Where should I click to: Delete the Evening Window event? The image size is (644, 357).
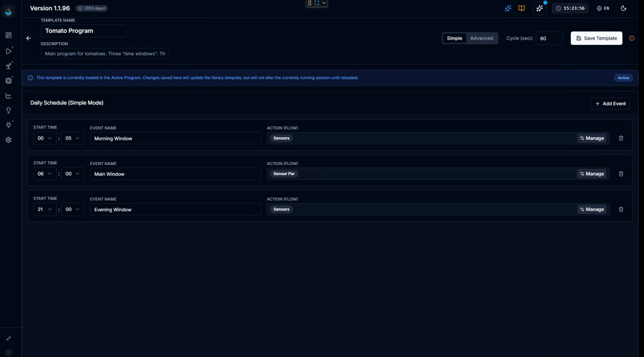tap(621, 209)
